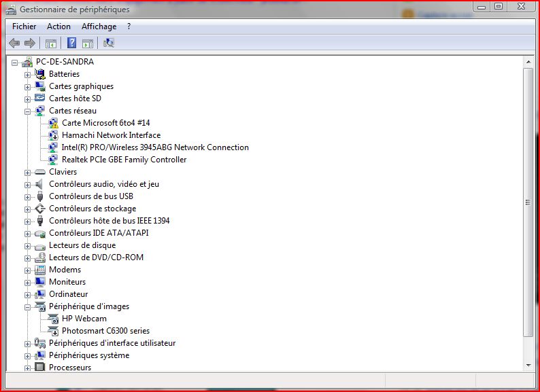This screenshot has height=392, width=540.
Task: Open the Fichier menu
Action: [x=24, y=26]
